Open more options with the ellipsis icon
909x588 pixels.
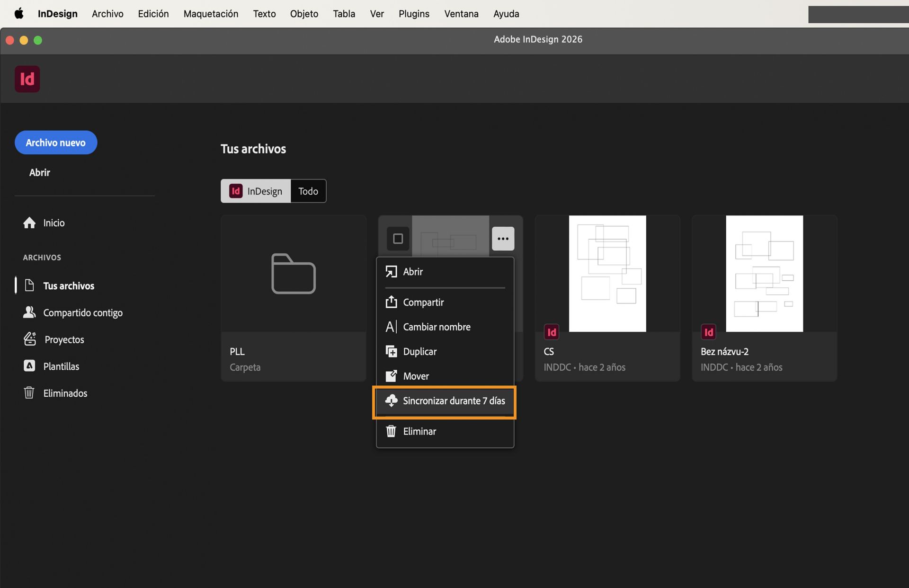503,239
